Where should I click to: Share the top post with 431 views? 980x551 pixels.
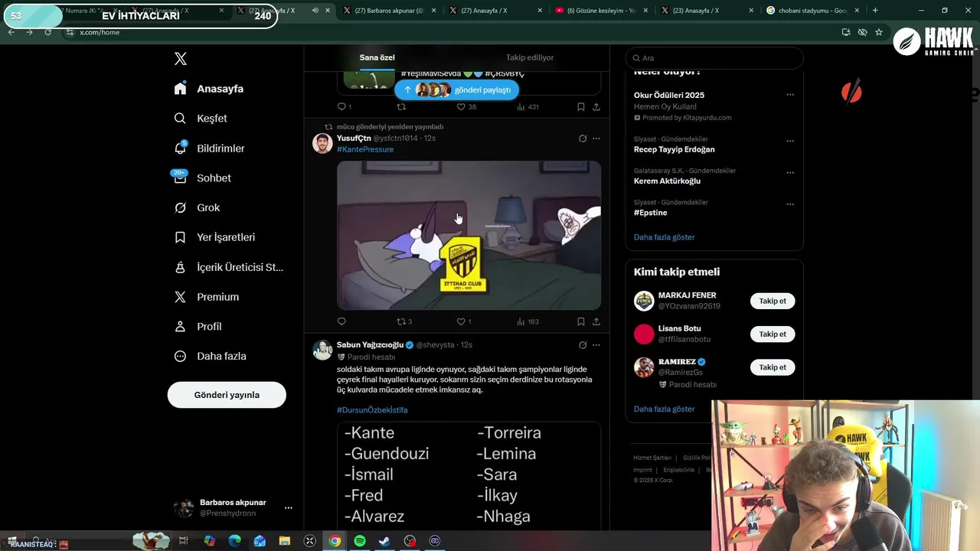596,107
